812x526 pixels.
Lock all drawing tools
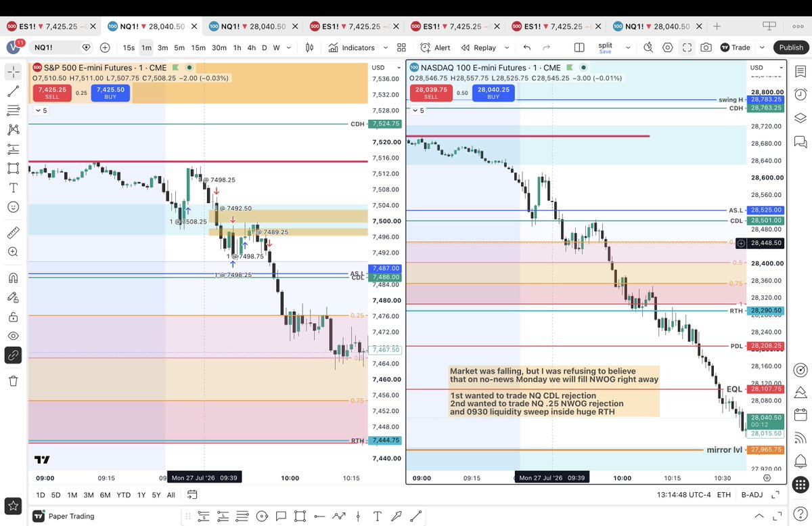14,316
